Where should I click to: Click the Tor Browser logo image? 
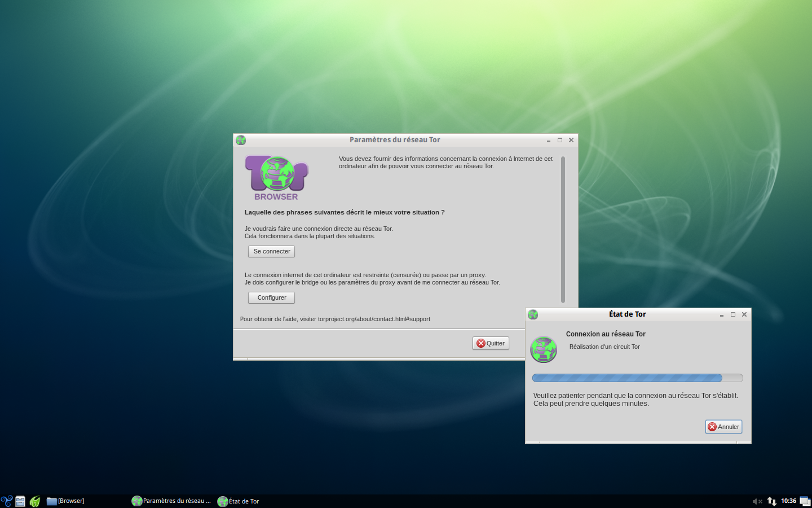click(276, 178)
